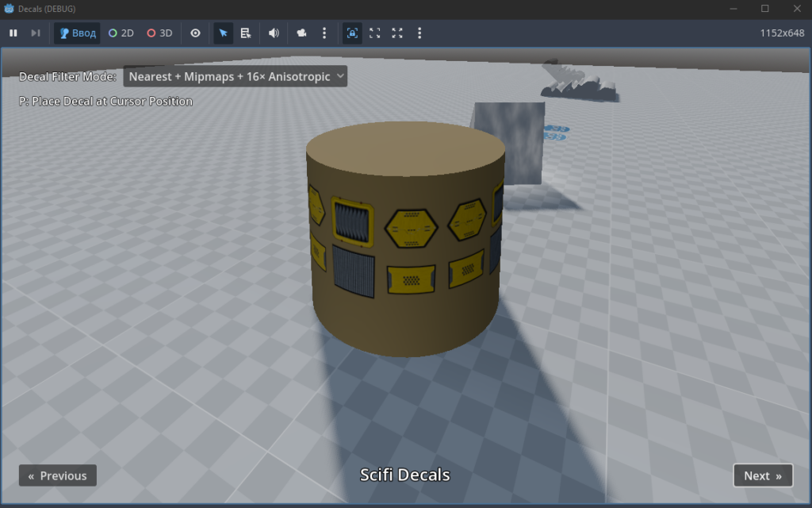The image size is (812, 508).
Task: Toggle the embed game on play icon
Action: tap(352, 33)
